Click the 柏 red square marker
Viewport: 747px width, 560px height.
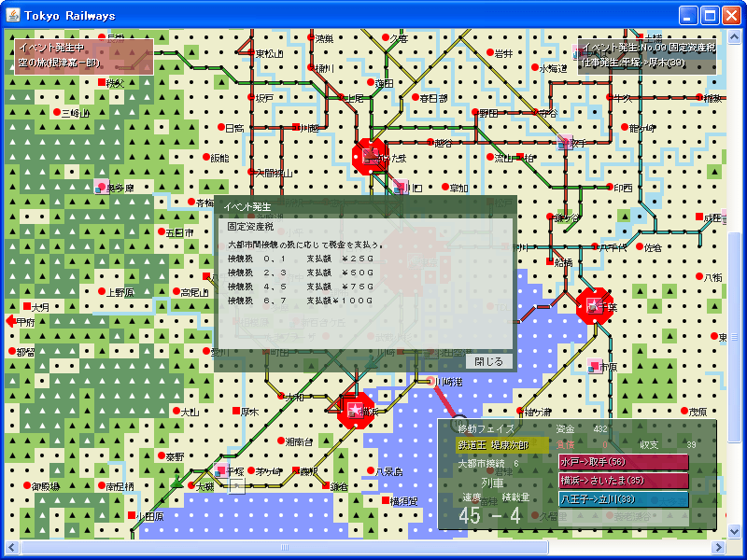pos(520,157)
